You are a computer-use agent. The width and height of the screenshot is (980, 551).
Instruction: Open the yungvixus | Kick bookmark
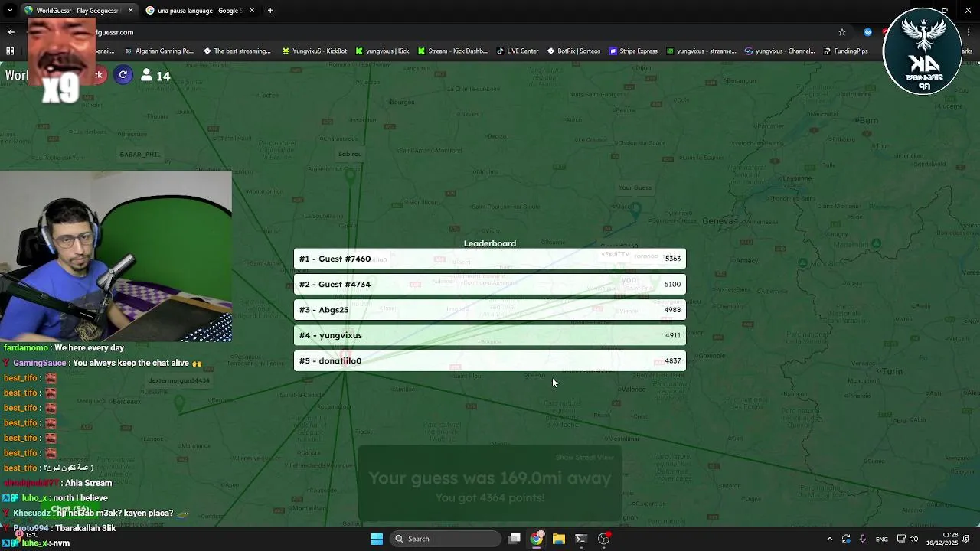(x=382, y=51)
